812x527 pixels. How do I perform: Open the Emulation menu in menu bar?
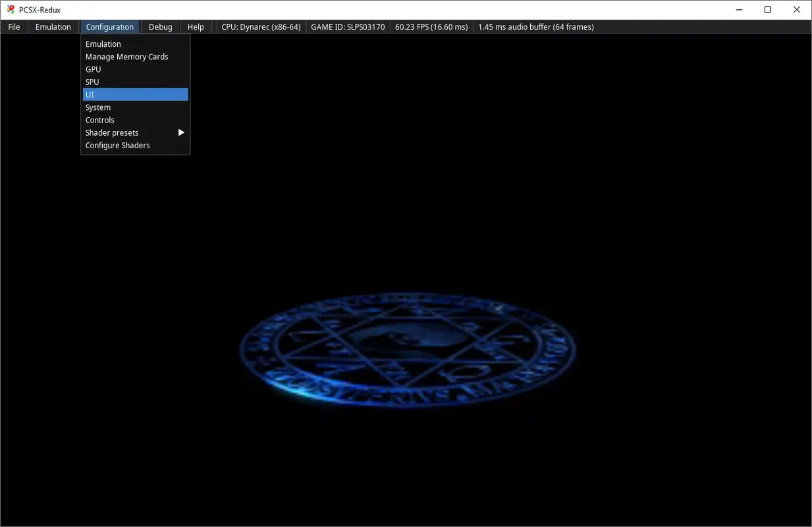coord(53,26)
